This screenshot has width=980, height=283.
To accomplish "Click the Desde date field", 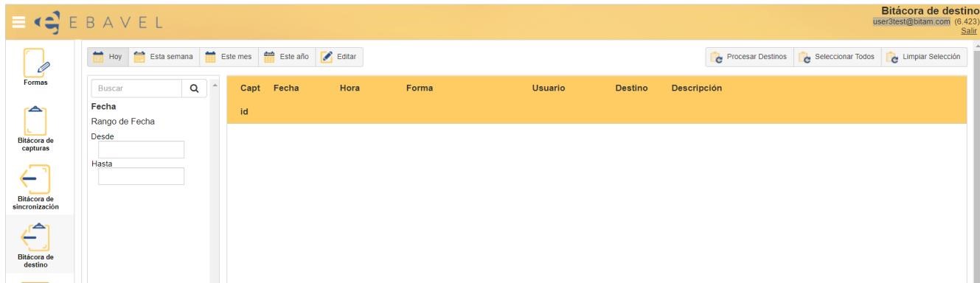I will 141,149.
